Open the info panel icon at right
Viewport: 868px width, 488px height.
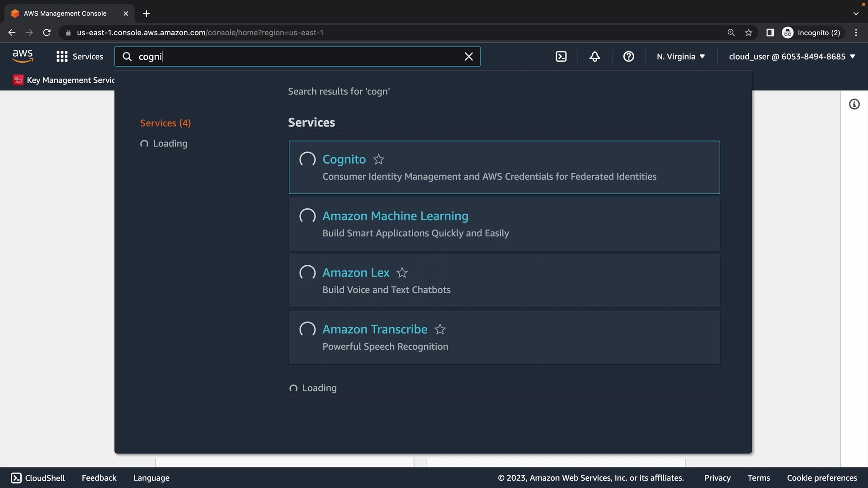click(854, 104)
